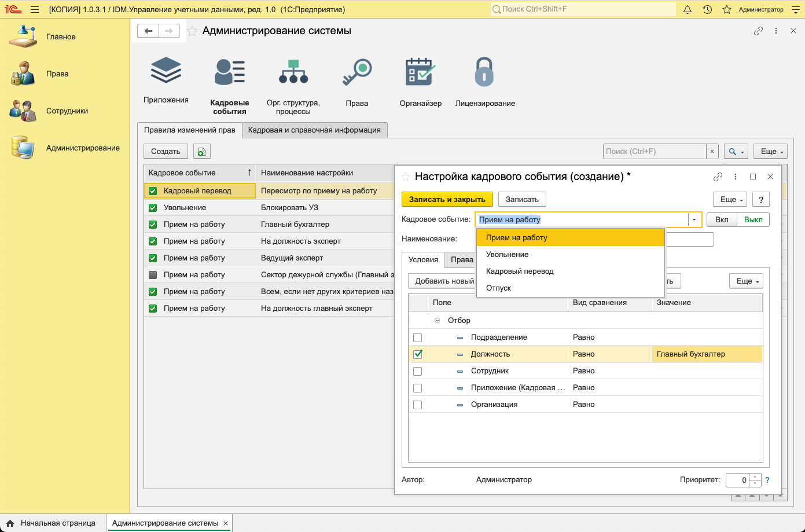Viewport: 805px width, 532px height.
Task: Select the Условия tab in dialog
Action: pos(423,259)
